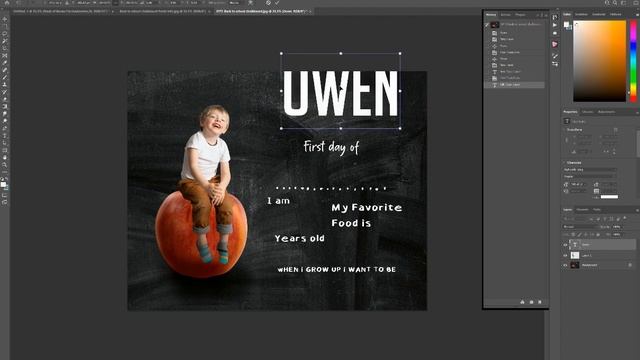Image resolution: width=640 pixels, height=360 pixels.
Task: Create new snapshot in History panel
Action: (x=531, y=302)
